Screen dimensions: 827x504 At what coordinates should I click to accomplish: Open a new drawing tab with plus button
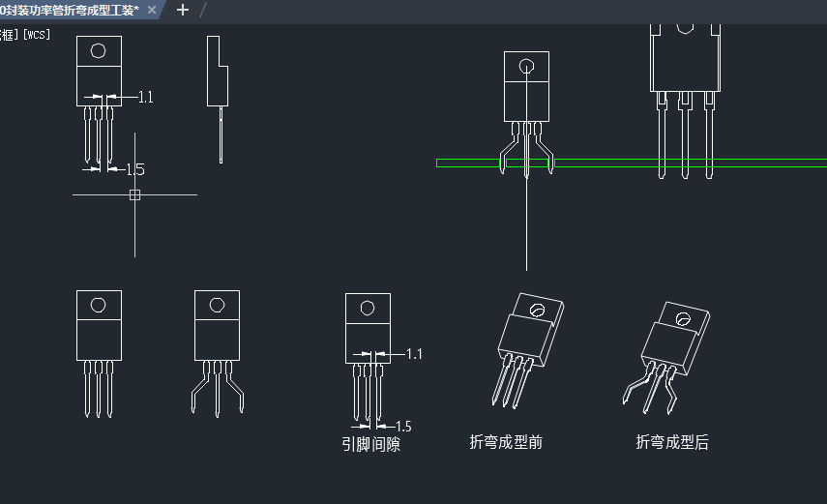183,10
